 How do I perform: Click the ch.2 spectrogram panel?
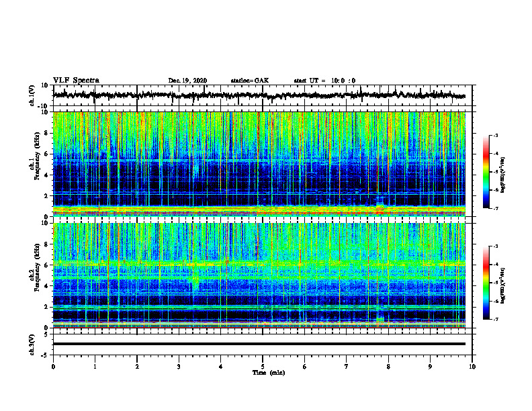(259, 275)
